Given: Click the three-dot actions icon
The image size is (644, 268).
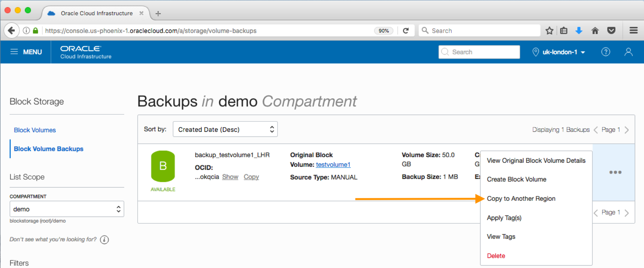Looking at the screenshot, I should [615, 172].
